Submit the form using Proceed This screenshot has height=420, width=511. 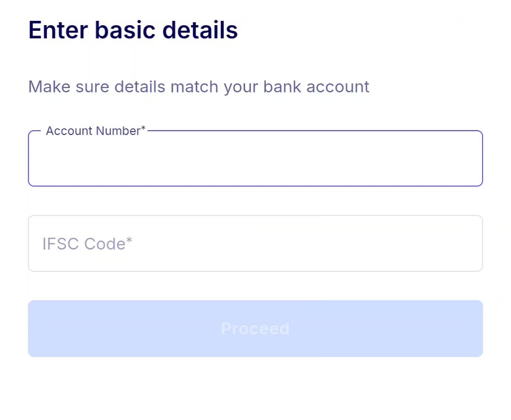(255, 328)
